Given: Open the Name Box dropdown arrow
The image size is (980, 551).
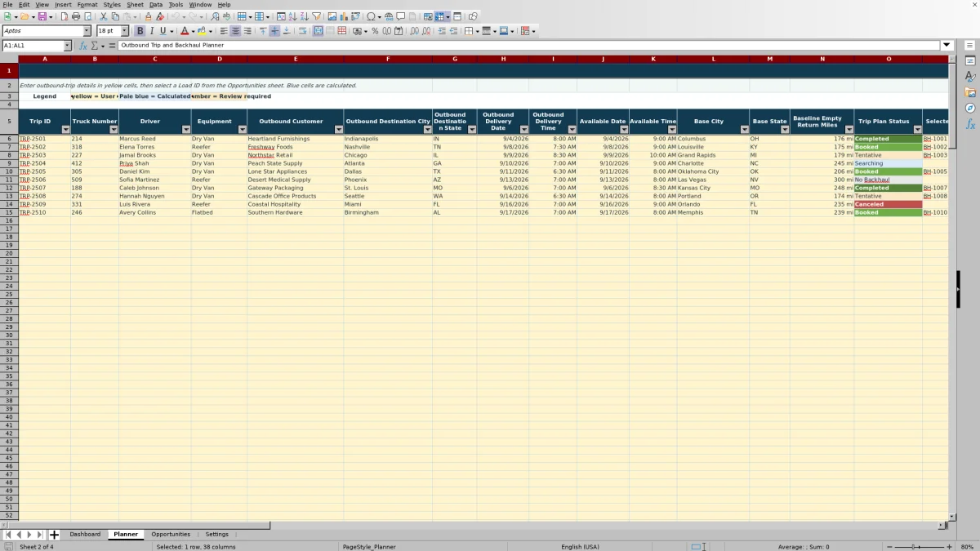Looking at the screenshot, I should coord(67,46).
